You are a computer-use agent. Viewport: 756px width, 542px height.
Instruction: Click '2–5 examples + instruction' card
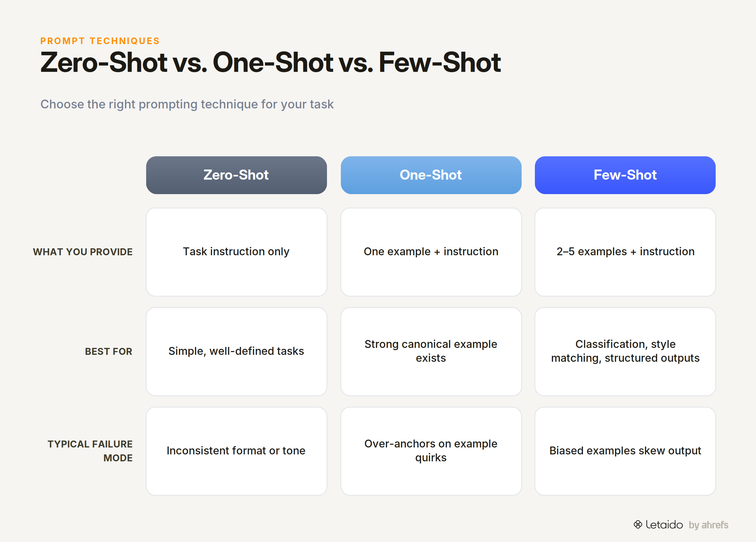625,252
